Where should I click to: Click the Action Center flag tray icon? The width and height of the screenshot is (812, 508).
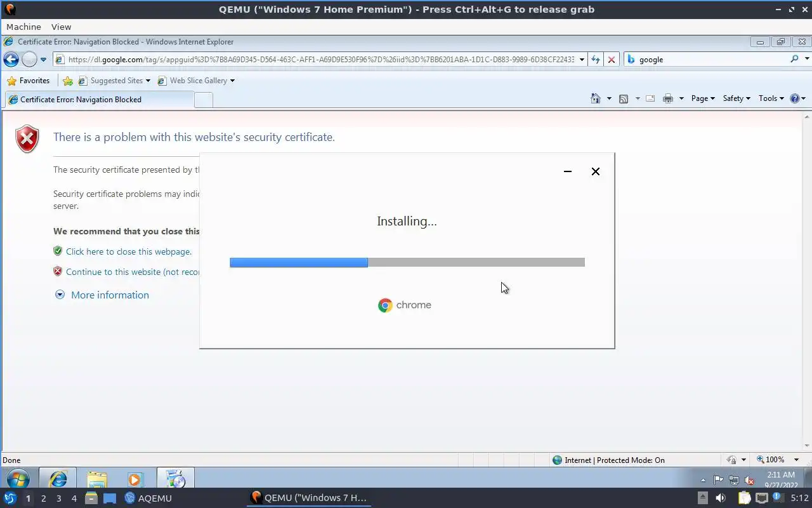coord(718,480)
